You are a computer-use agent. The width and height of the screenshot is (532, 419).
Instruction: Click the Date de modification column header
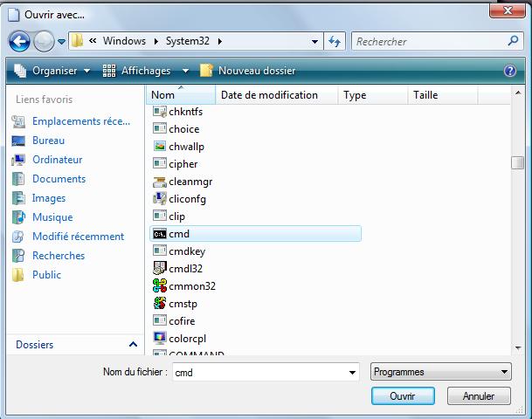269,95
